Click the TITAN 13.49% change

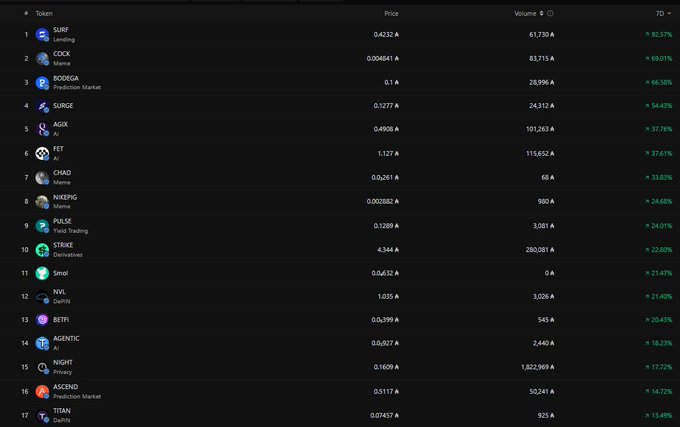tap(658, 415)
